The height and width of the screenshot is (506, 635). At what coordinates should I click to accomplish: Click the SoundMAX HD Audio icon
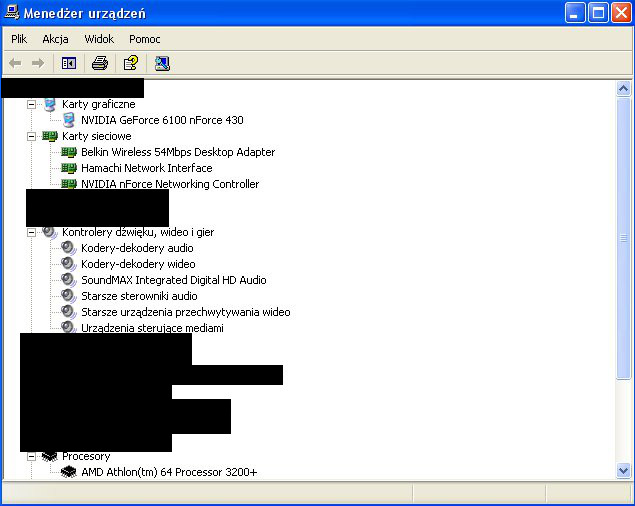[x=69, y=280]
